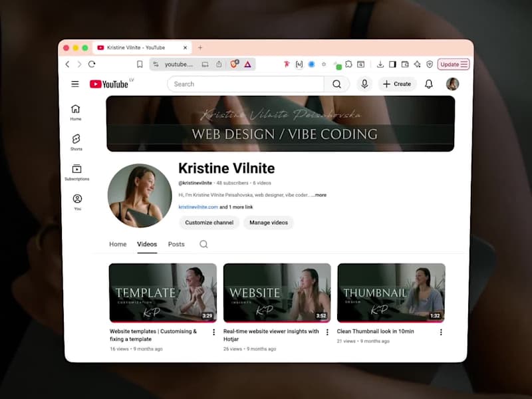The image size is (532, 399).
Task: Search within the channel magnifier icon
Action: click(203, 244)
